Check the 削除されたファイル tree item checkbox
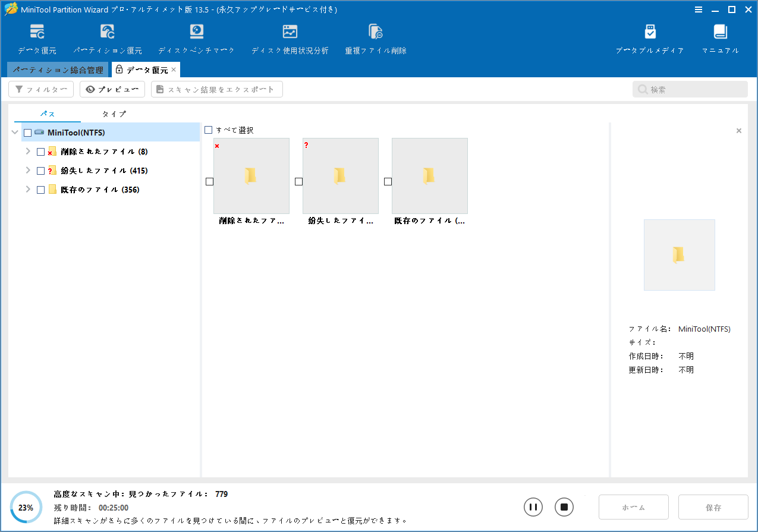 point(40,151)
